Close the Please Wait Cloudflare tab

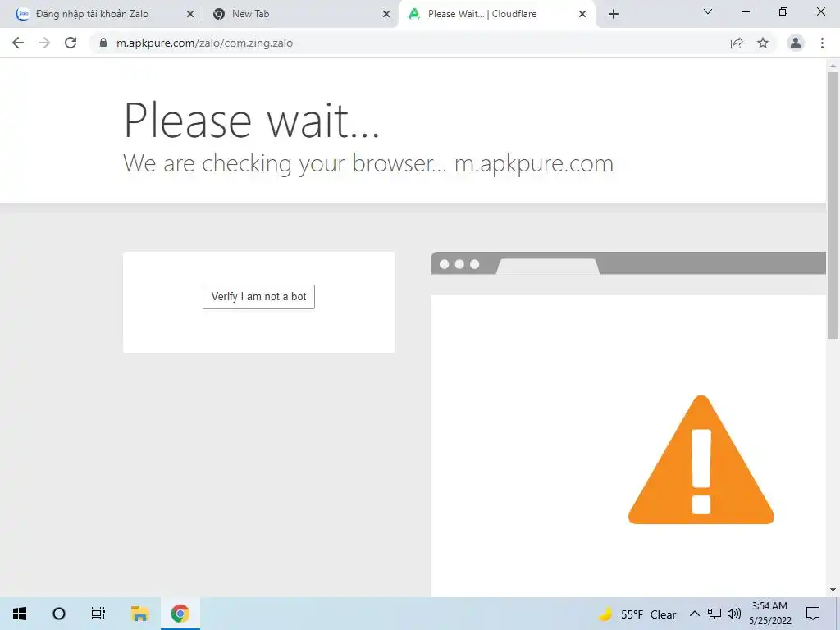(582, 15)
